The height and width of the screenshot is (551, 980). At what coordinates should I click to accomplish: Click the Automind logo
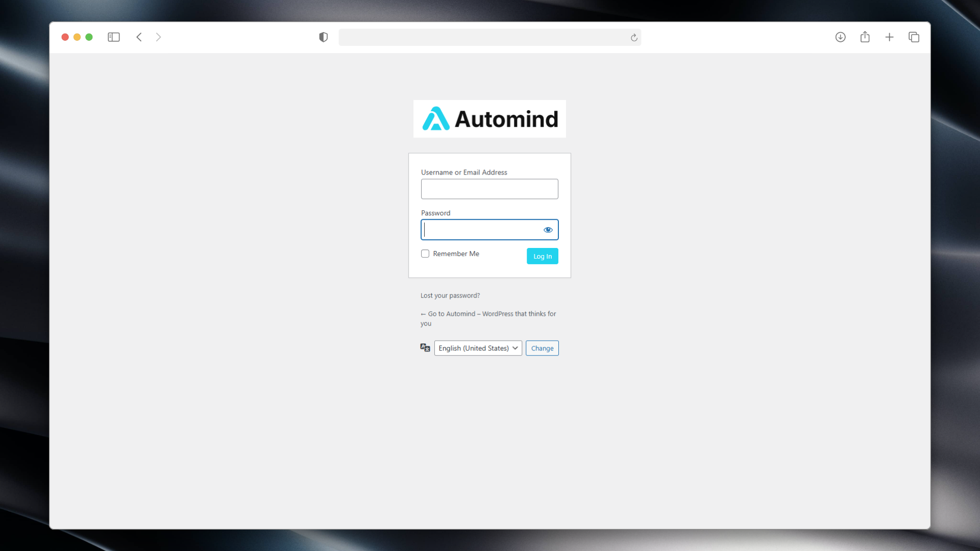click(489, 118)
